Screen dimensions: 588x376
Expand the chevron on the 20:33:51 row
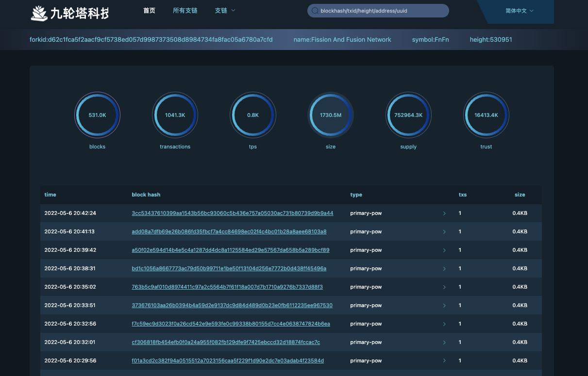tap(444, 306)
